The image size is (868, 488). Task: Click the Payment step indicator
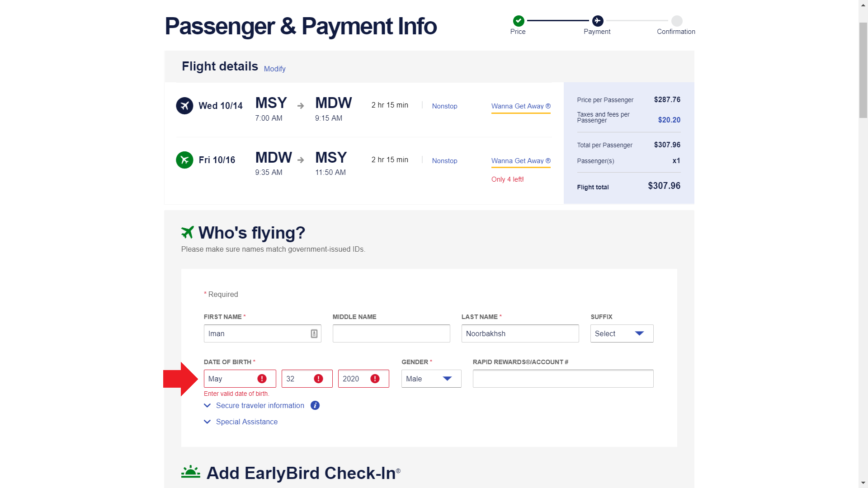598,21
